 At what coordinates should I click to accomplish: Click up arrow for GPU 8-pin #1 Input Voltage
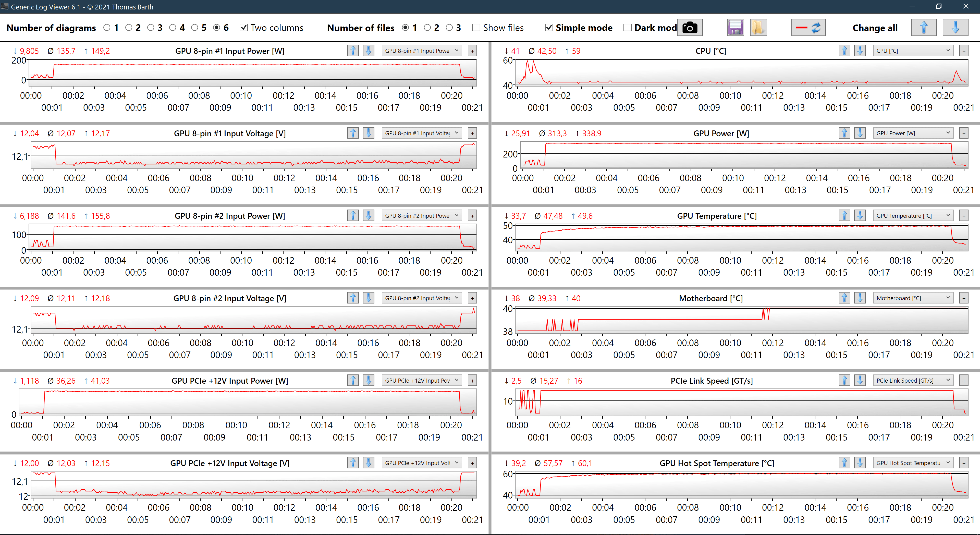(x=353, y=133)
